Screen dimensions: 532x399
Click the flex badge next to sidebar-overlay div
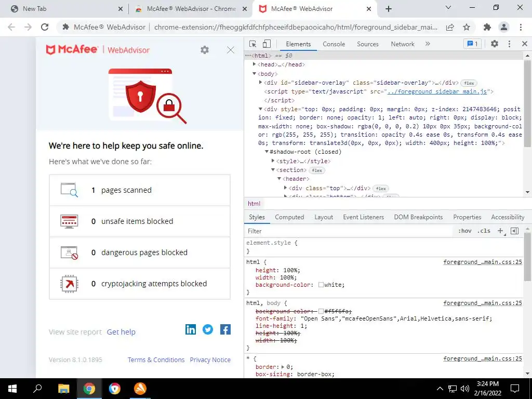click(x=469, y=83)
